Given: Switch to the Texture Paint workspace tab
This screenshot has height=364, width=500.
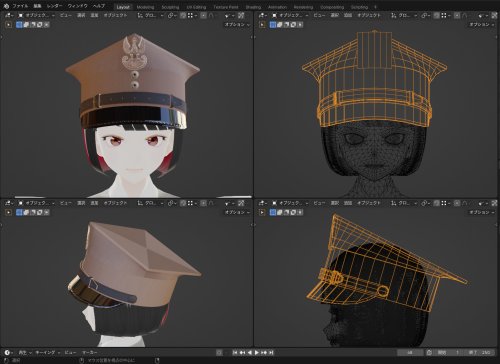Looking at the screenshot, I should point(226,7).
